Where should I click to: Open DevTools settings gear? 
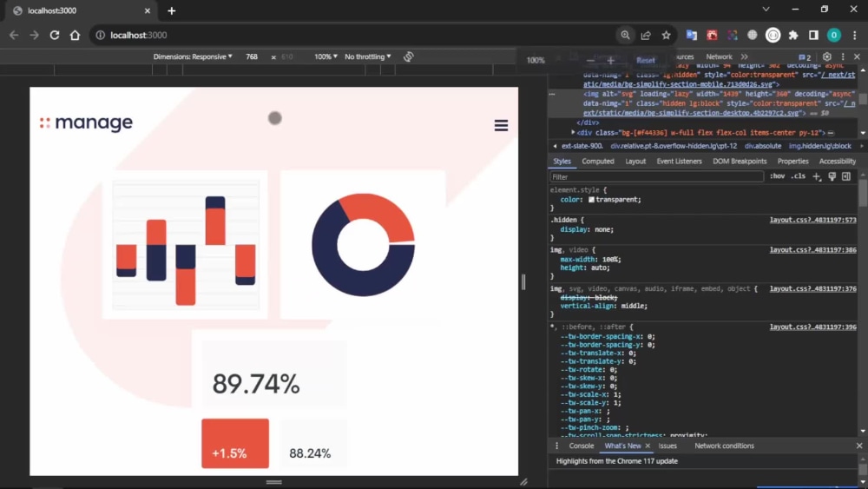point(827,56)
